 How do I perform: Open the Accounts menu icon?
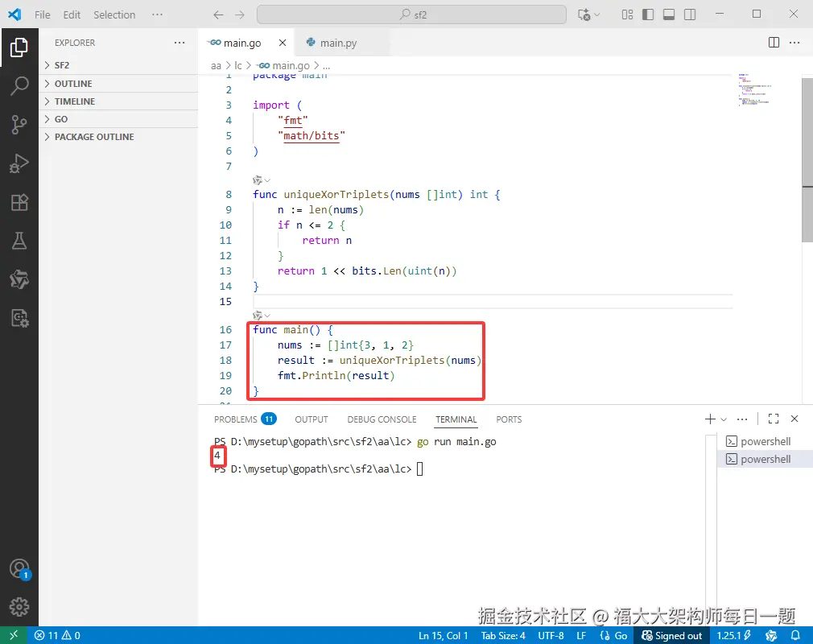click(x=19, y=569)
